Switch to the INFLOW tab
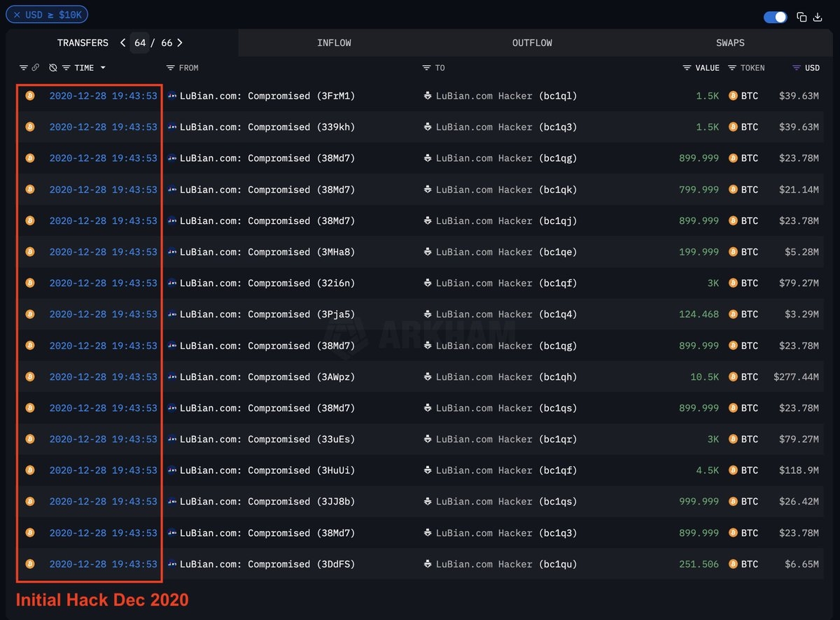Image resolution: width=840 pixels, height=620 pixels. (x=334, y=43)
